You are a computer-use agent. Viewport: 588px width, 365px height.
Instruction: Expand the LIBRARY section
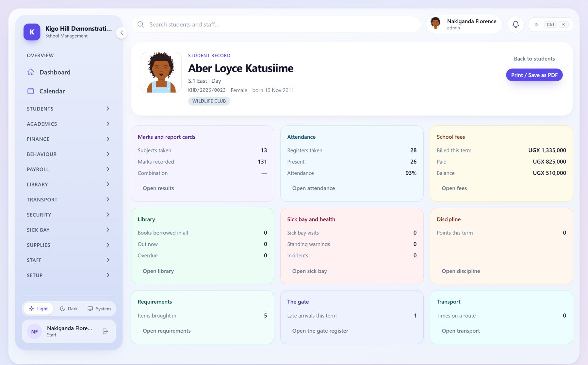coord(69,184)
